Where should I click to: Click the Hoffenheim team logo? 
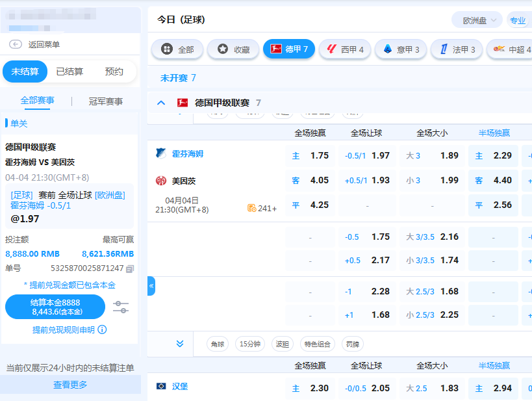(160, 153)
